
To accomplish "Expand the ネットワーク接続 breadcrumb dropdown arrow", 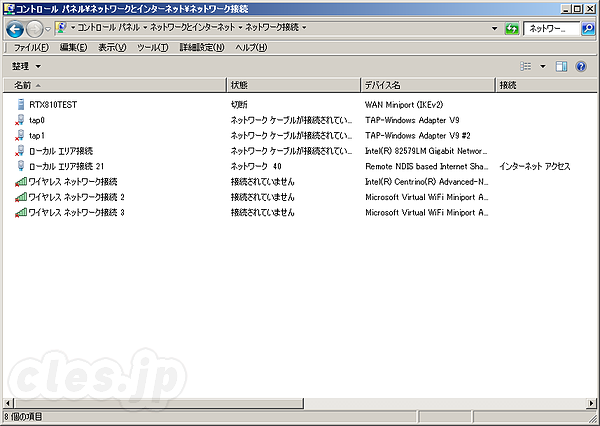I will [304, 29].
